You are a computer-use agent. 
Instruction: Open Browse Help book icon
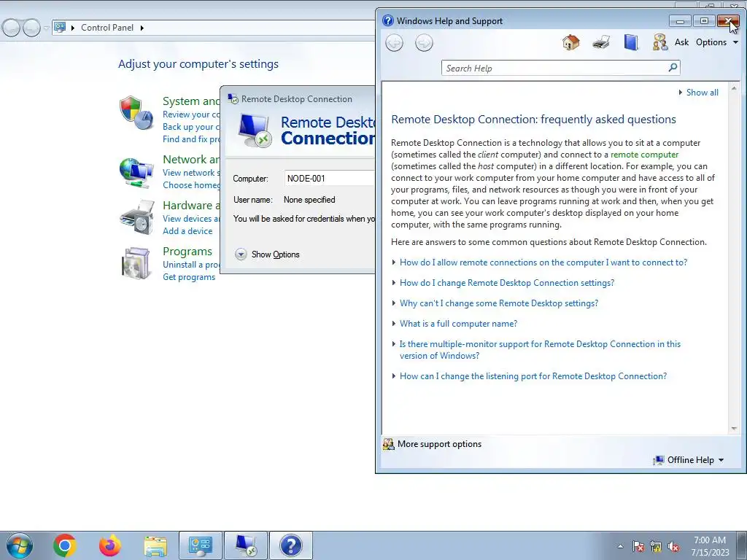click(x=631, y=42)
